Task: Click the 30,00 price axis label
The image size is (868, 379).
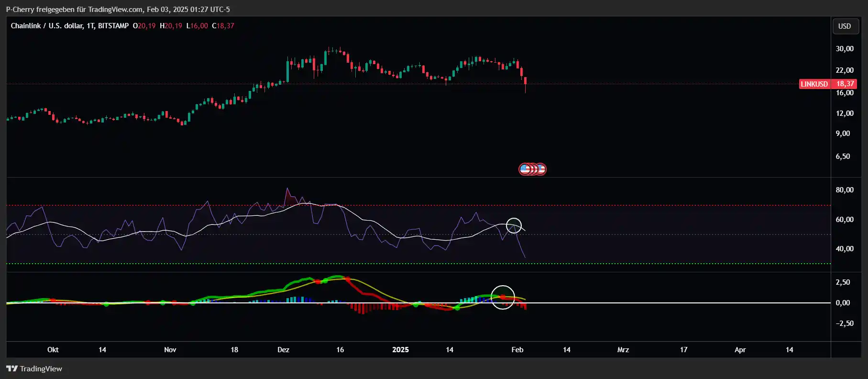Action: point(845,49)
